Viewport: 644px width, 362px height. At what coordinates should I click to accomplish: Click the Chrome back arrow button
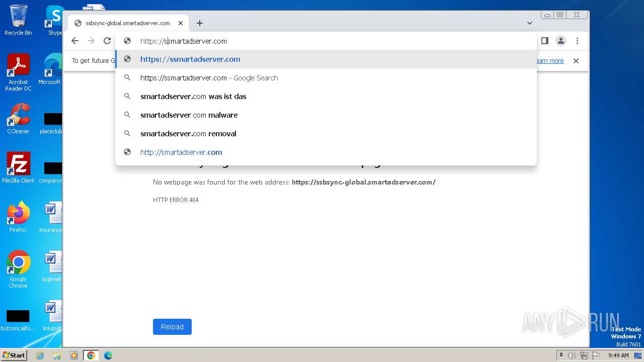coord(75,41)
